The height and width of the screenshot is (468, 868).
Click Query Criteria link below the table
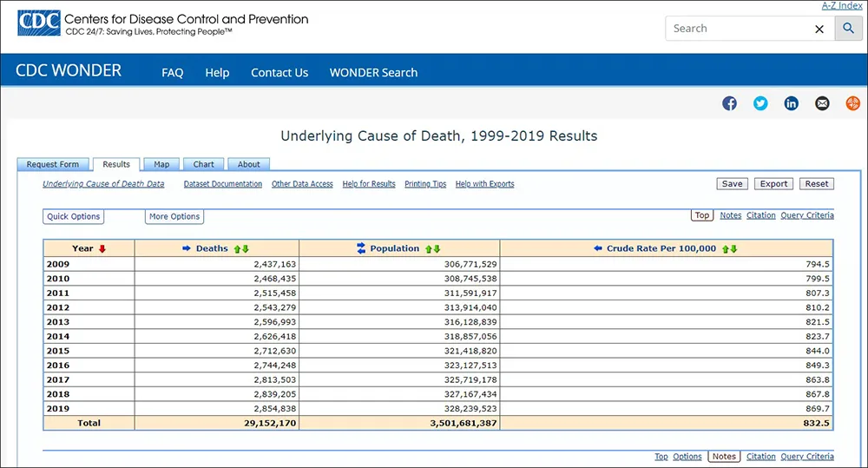click(807, 457)
